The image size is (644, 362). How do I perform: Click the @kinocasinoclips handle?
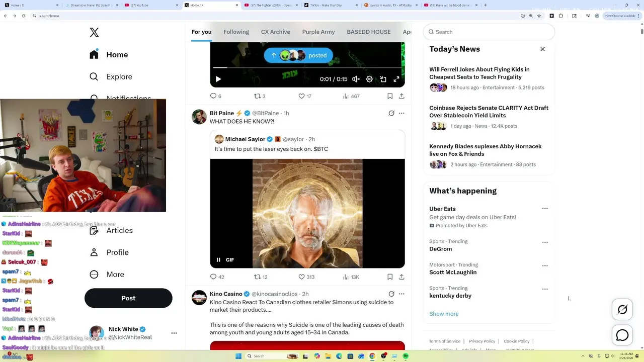[275, 294]
